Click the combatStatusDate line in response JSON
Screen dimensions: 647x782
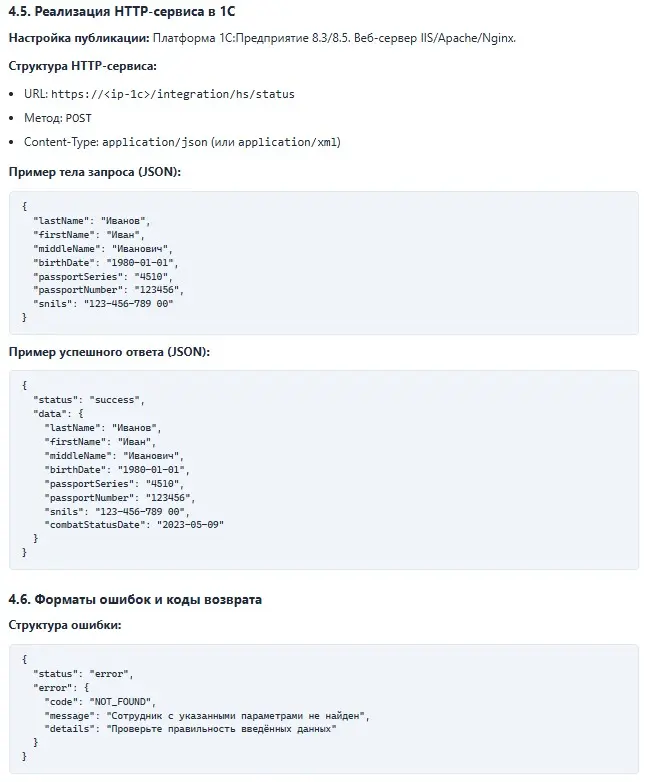click(x=134, y=525)
